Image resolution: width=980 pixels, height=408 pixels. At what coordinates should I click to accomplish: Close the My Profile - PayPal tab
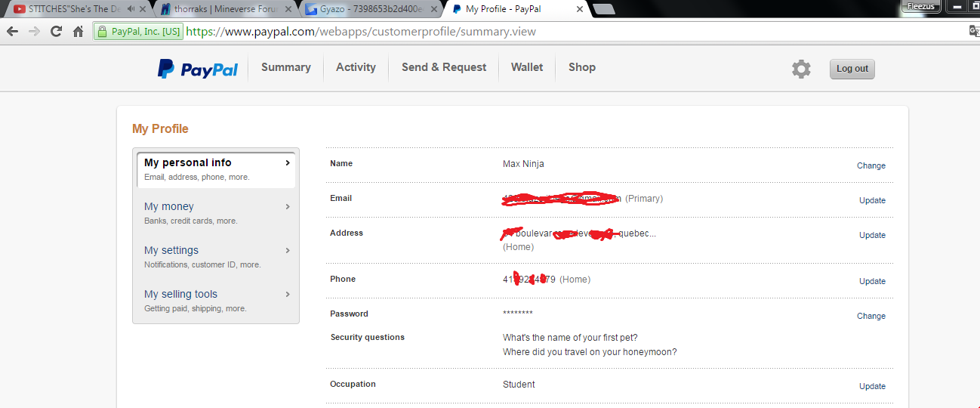580,9
